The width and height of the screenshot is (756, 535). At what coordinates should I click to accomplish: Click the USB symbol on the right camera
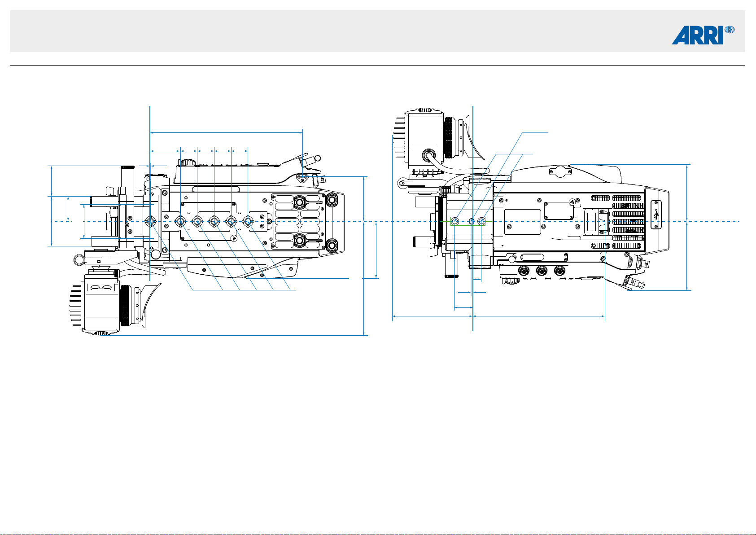click(657, 215)
